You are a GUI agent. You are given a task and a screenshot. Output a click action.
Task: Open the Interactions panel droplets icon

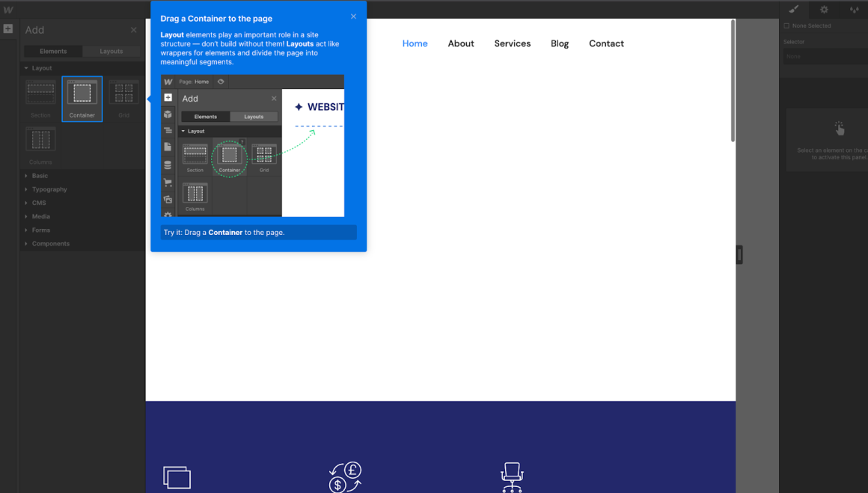[855, 10]
